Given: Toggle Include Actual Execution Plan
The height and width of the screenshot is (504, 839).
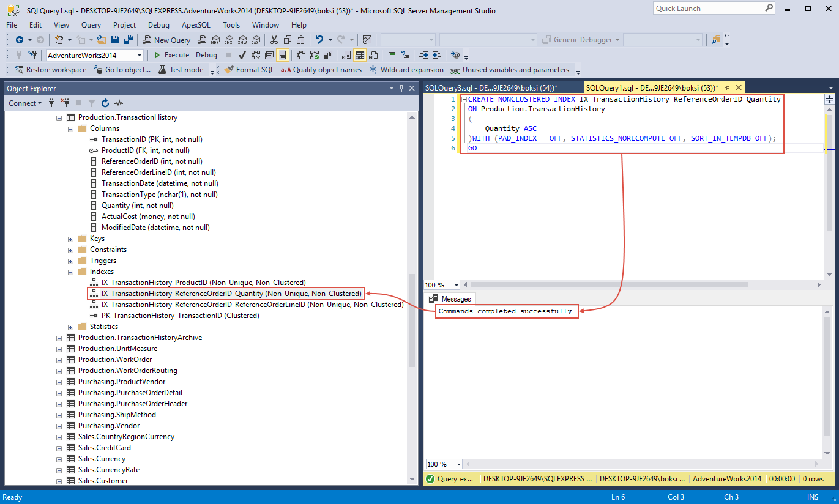Looking at the screenshot, I should [x=300, y=55].
